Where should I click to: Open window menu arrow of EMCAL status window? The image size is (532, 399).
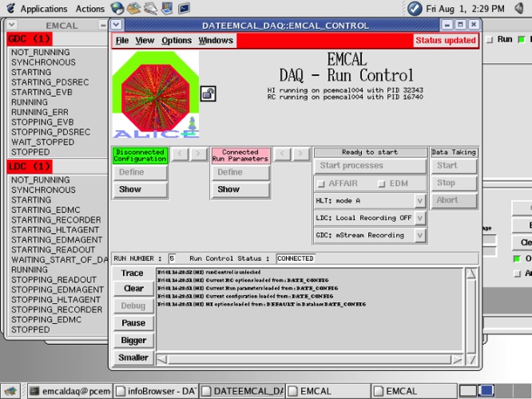coord(12,25)
